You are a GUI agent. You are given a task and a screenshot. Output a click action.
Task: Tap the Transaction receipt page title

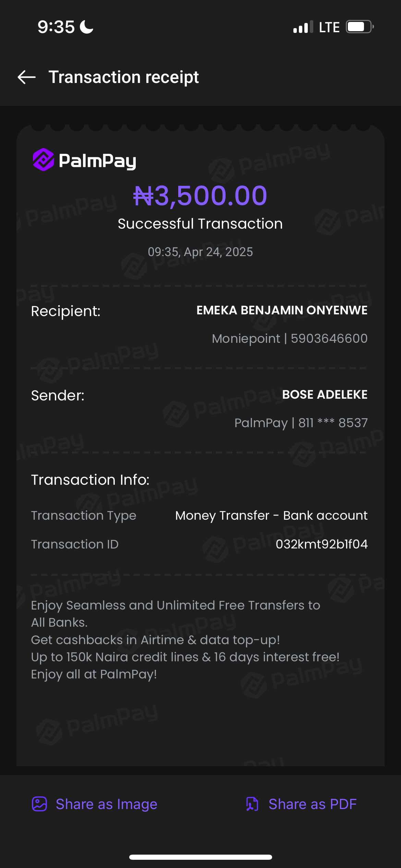[124, 77]
